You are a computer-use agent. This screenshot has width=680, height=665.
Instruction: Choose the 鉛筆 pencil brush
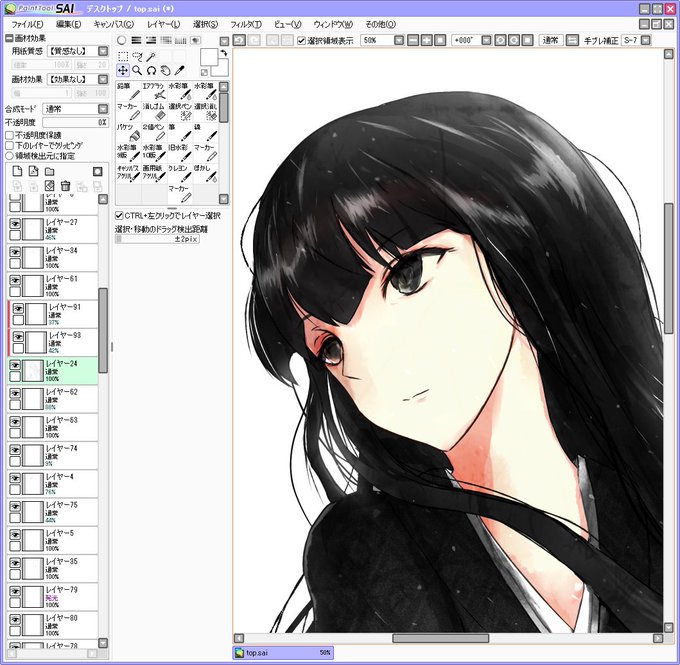pyautogui.click(x=129, y=92)
